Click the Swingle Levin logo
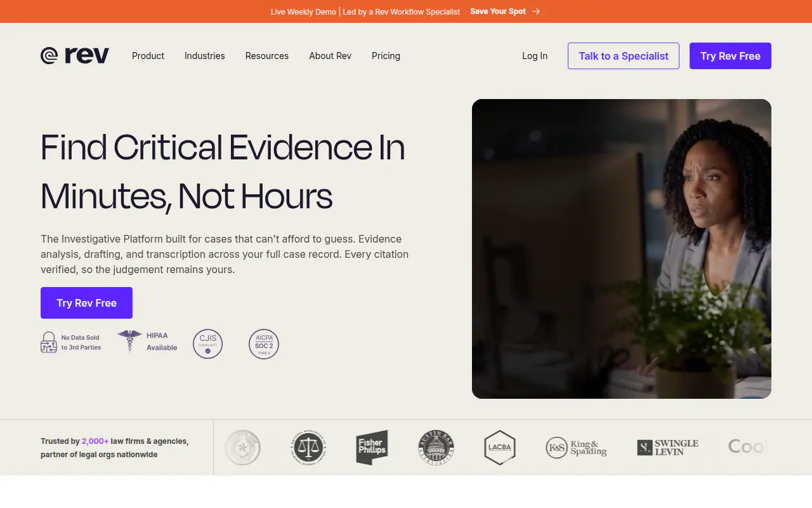This screenshot has width=812, height=508. [x=667, y=448]
